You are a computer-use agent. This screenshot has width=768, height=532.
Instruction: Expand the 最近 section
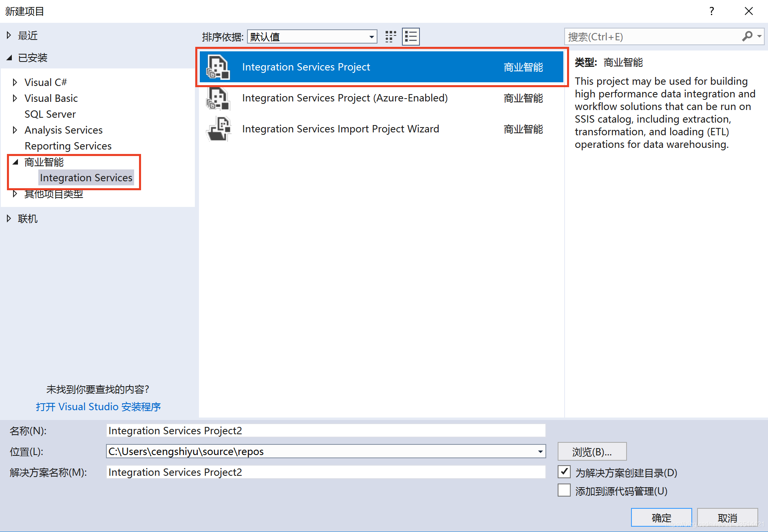pos(9,35)
